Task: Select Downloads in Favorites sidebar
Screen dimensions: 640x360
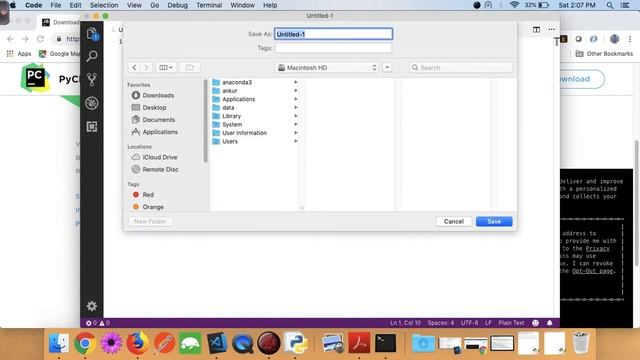Action: [158, 95]
